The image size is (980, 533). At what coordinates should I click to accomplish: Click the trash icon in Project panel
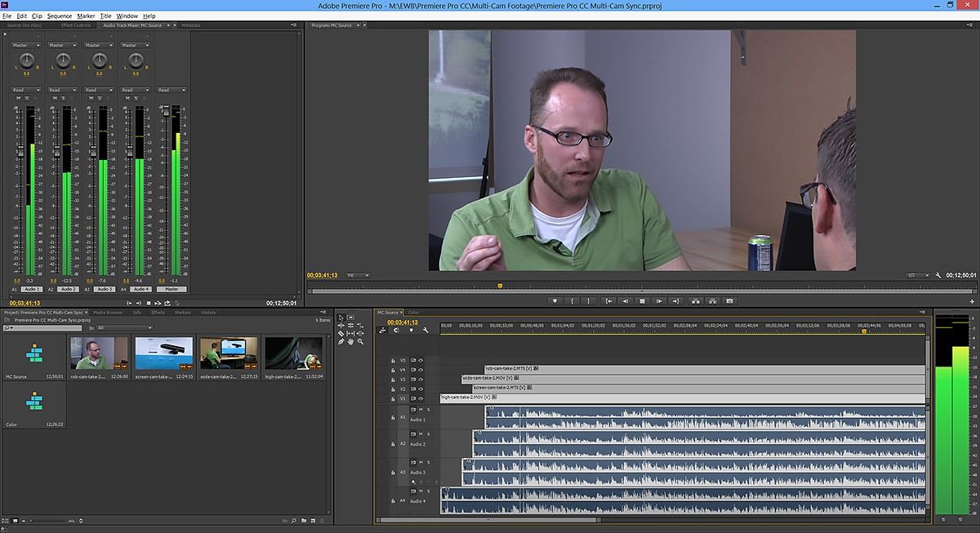(x=323, y=521)
